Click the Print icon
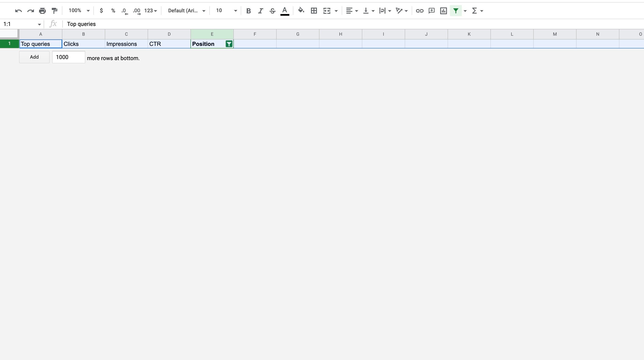Screen dimensions: 644x360 pos(42,11)
